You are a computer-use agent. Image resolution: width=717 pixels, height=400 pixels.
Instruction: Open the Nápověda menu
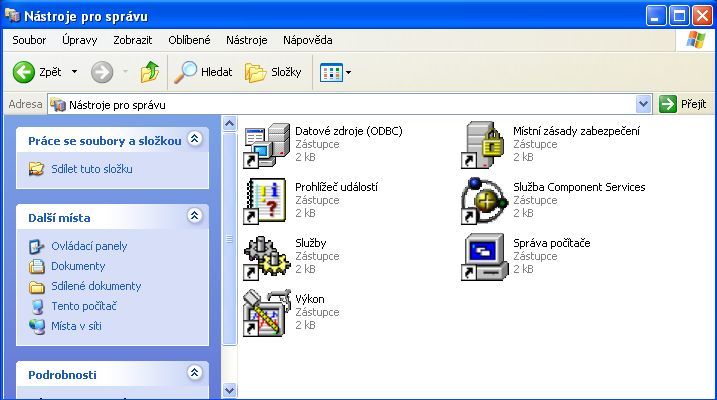307,40
